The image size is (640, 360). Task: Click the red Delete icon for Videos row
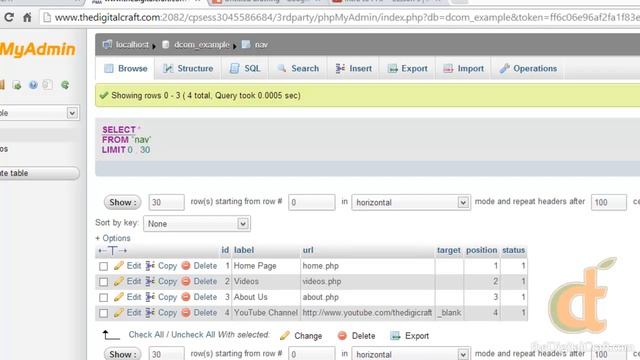tap(186, 281)
